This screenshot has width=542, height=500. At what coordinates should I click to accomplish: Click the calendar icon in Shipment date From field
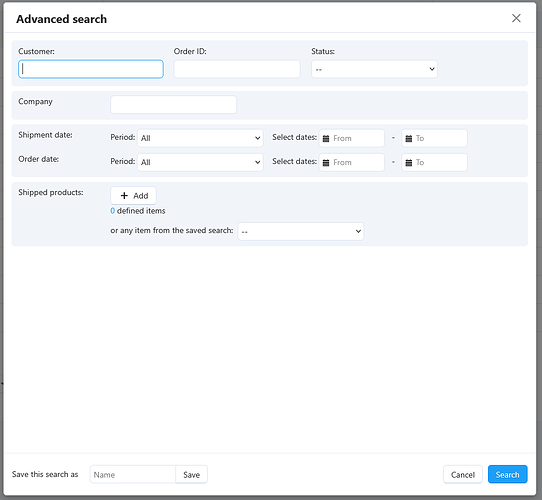[x=326, y=139]
